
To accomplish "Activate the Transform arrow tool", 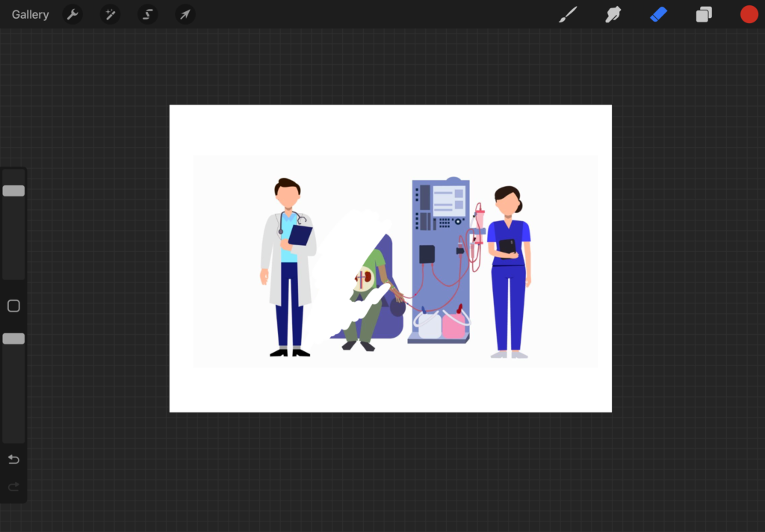I will pyautogui.click(x=185, y=15).
